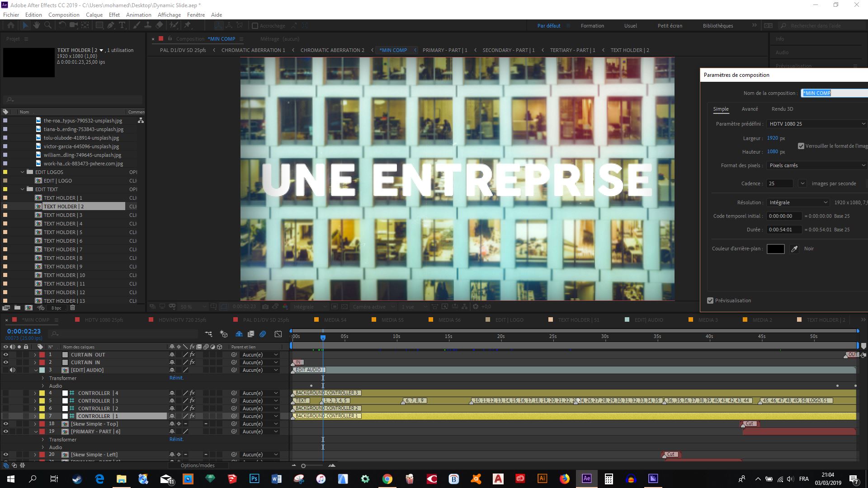Go to CHROMATIC ABERRATION 1 in flow navigator
This screenshot has height=488, width=868.
pos(253,50)
